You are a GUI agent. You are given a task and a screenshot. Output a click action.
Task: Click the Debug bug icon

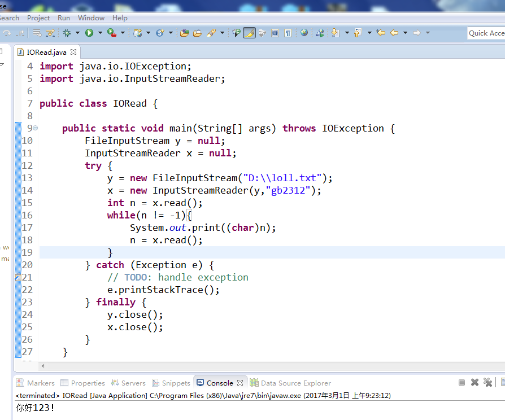[x=67, y=33]
